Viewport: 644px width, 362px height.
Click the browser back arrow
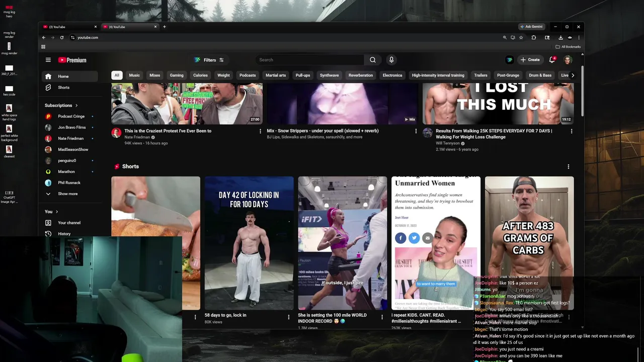[x=44, y=38]
